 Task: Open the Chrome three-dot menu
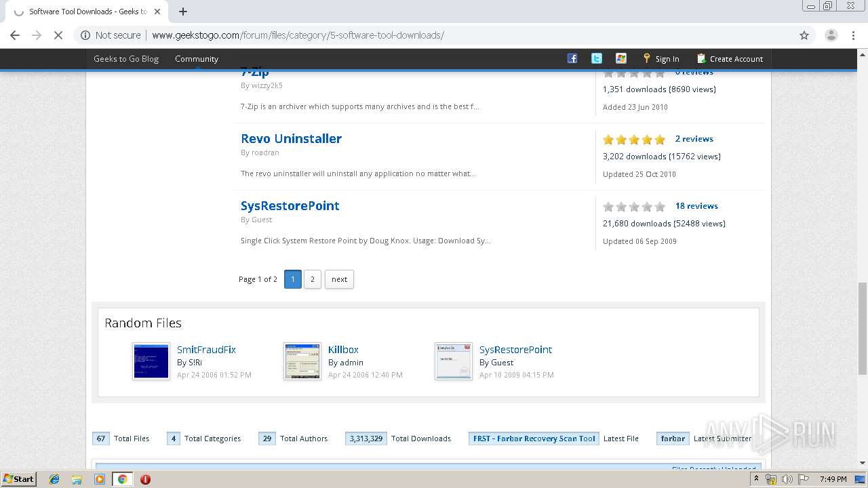[853, 35]
